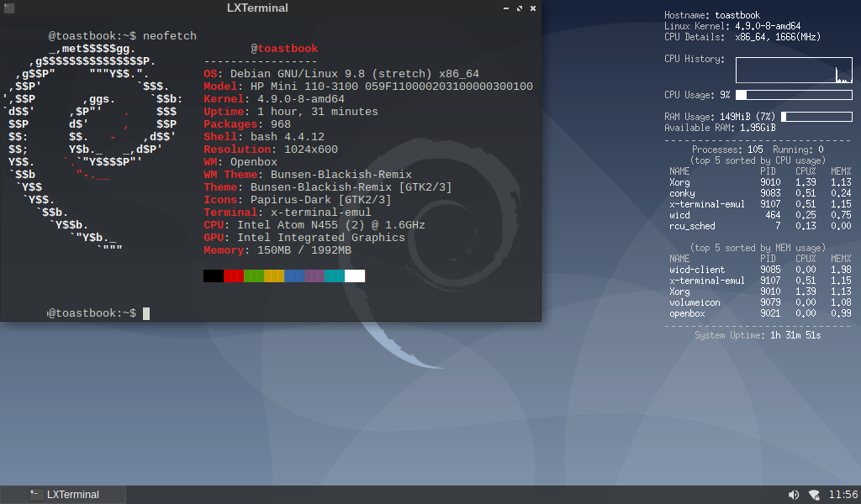Viewport: 861px width, 504px height.
Task: Click the terminal 'Kernel: 4.9.0-8-amd64' line
Action: tap(274, 99)
